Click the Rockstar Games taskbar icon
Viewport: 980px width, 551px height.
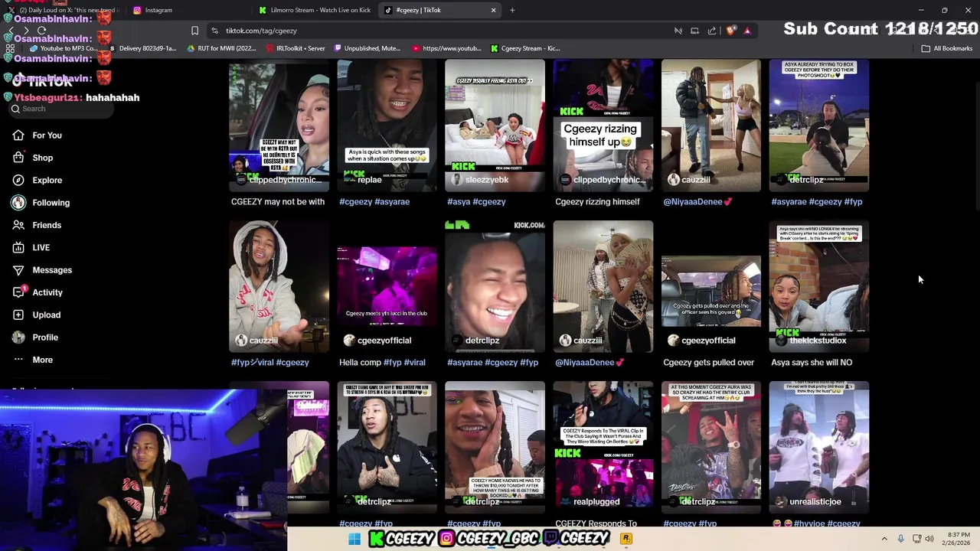(626, 539)
